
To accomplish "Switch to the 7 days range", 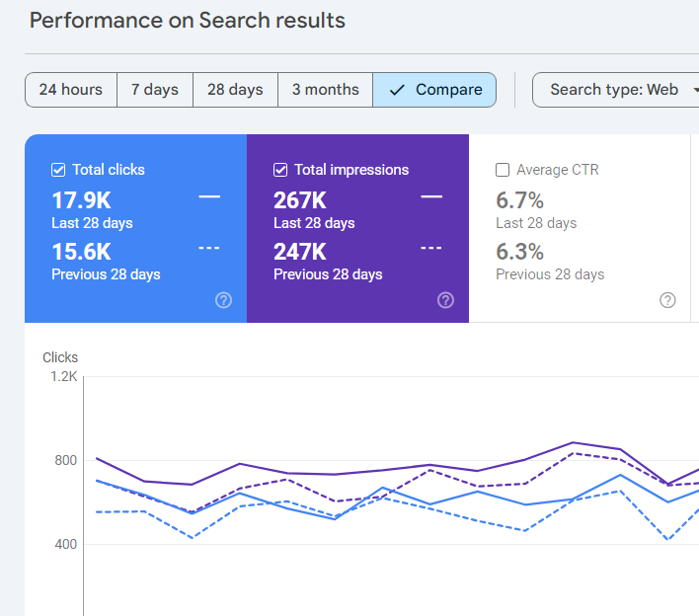I will pos(154,90).
